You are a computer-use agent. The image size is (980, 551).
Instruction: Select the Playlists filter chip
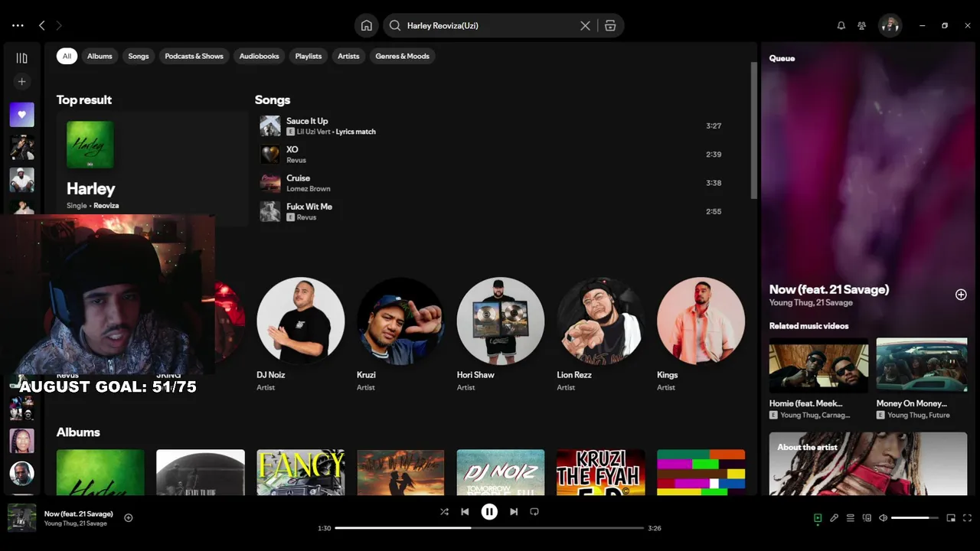(x=309, y=56)
